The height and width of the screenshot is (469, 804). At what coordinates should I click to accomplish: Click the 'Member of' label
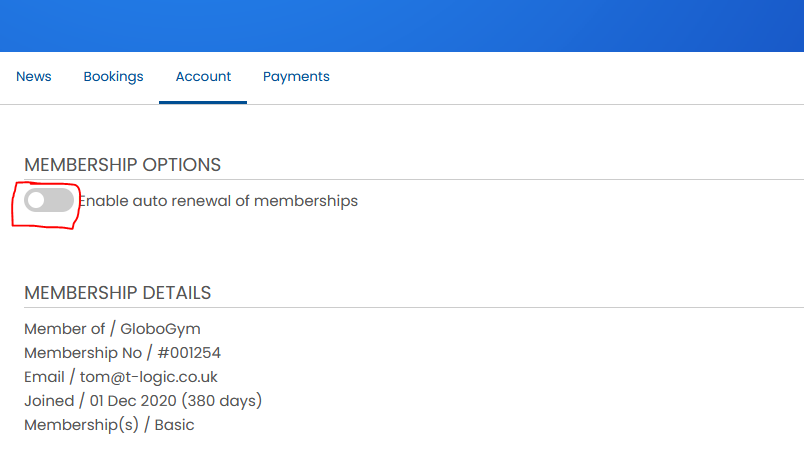[x=64, y=329]
